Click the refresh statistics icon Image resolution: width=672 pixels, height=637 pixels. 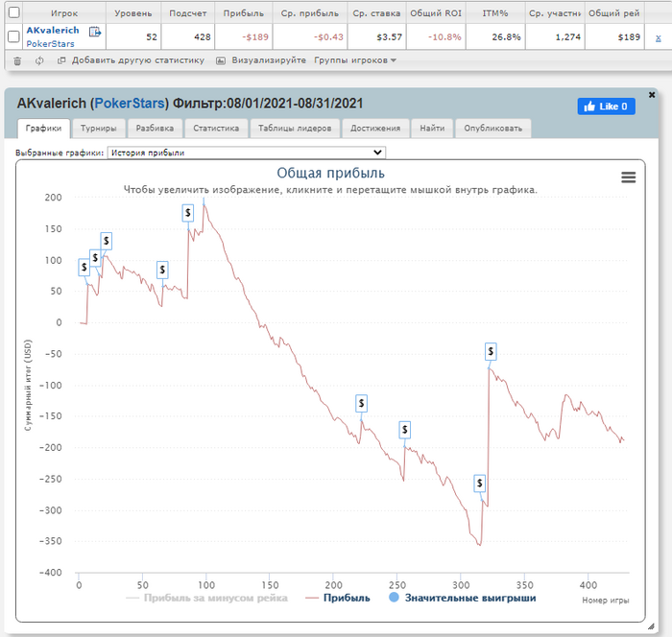[39, 60]
